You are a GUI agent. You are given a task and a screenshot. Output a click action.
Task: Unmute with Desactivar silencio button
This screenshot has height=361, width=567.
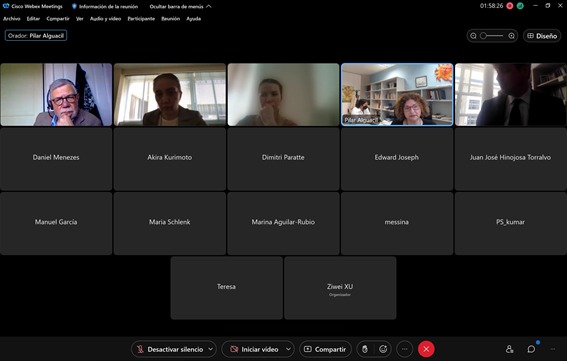point(170,349)
